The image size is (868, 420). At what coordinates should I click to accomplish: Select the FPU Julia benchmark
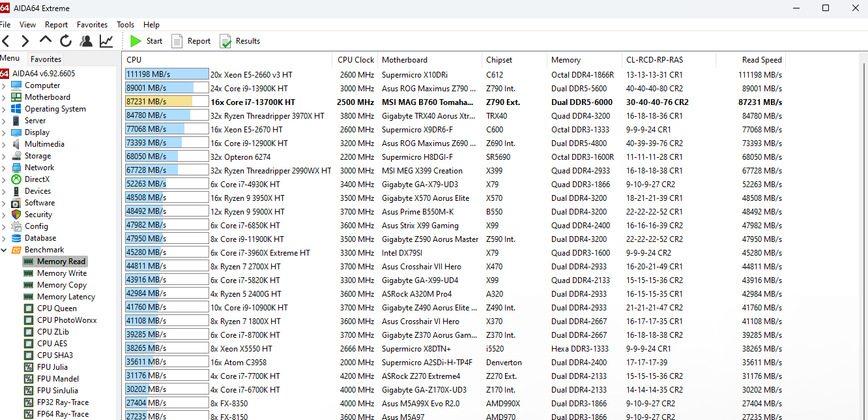52,367
